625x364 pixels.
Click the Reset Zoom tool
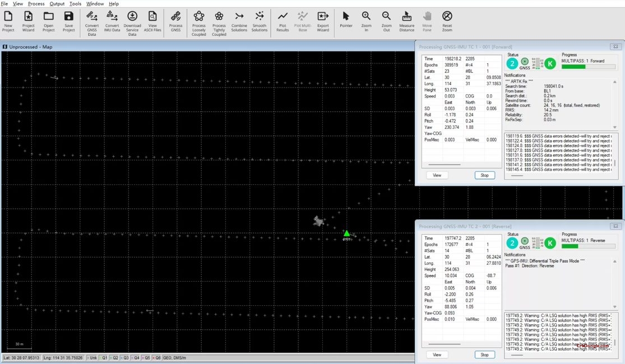coord(447,21)
